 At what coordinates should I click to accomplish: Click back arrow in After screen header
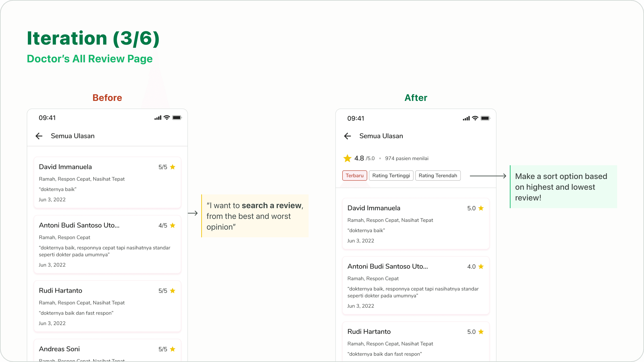(347, 136)
